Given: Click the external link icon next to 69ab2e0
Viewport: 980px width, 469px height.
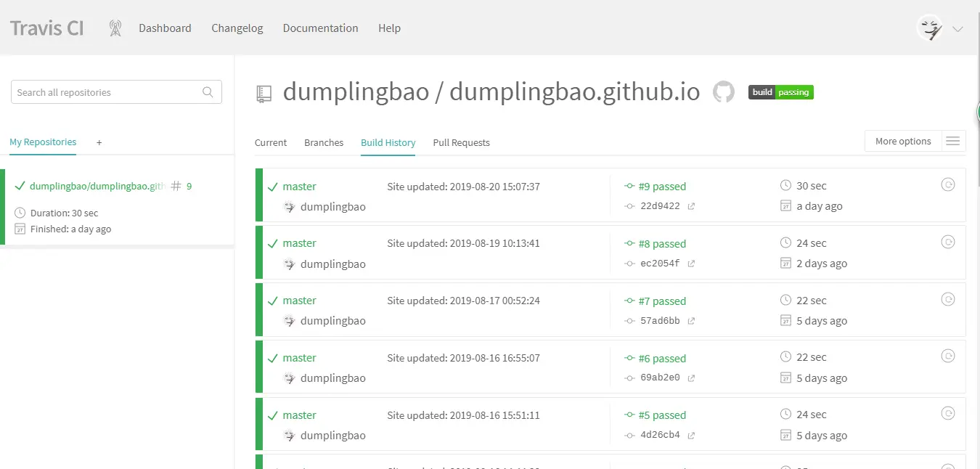Looking at the screenshot, I should tap(691, 378).
